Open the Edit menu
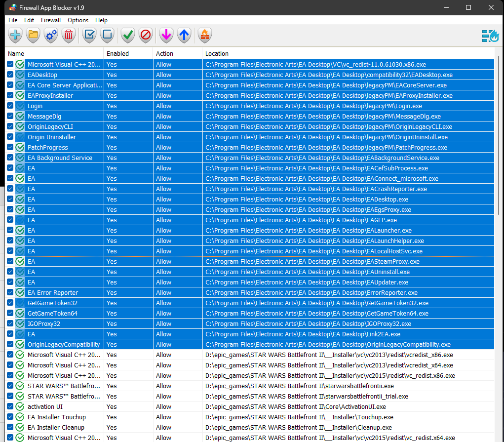This screenshot has width=504, height=442. point(29,20)
